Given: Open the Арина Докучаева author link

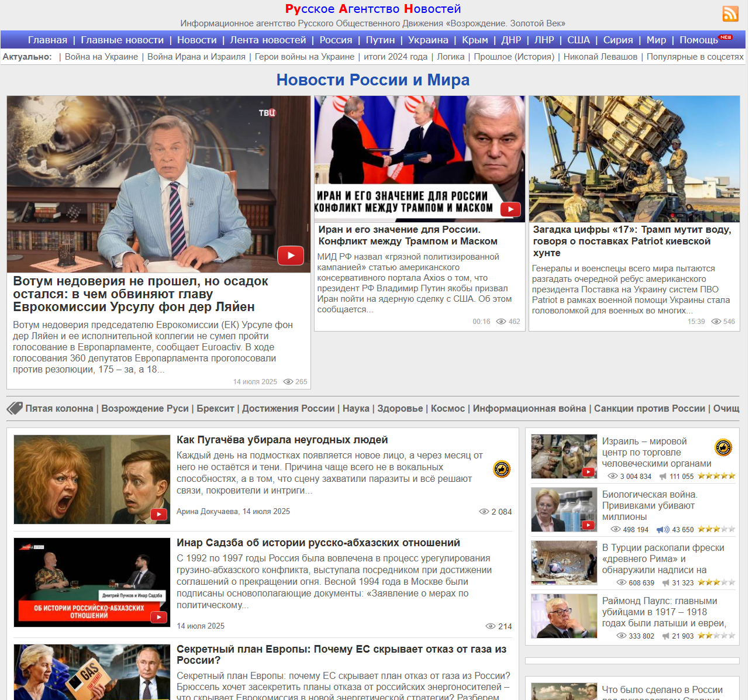Looking at the screenshot, I should [x=207, y=511].
